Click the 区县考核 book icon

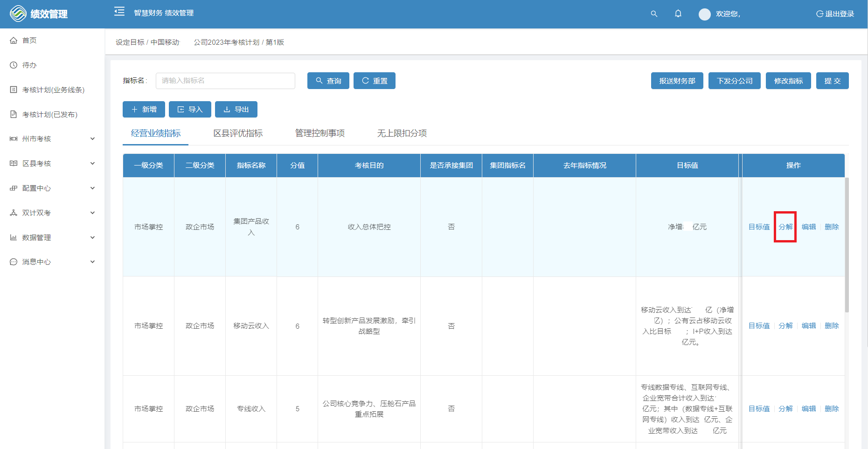14,164
